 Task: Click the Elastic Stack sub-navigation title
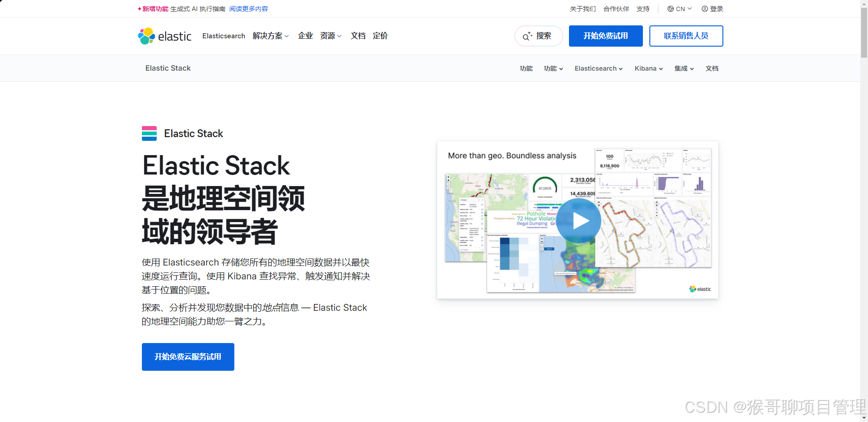pos(168,68)
